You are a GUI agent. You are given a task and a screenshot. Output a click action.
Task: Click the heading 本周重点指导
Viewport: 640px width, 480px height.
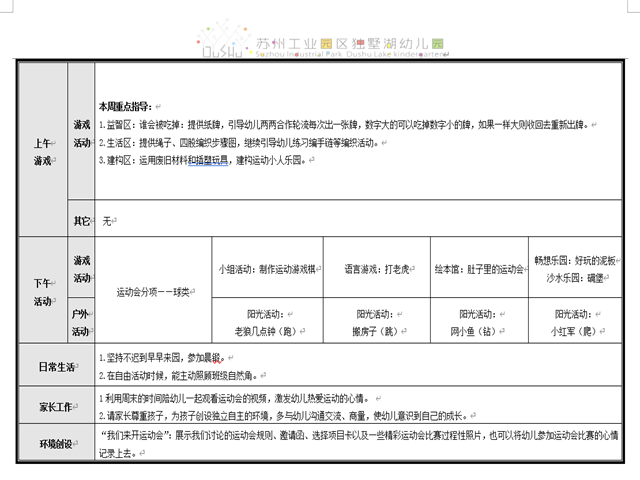[x=125, y=107]
